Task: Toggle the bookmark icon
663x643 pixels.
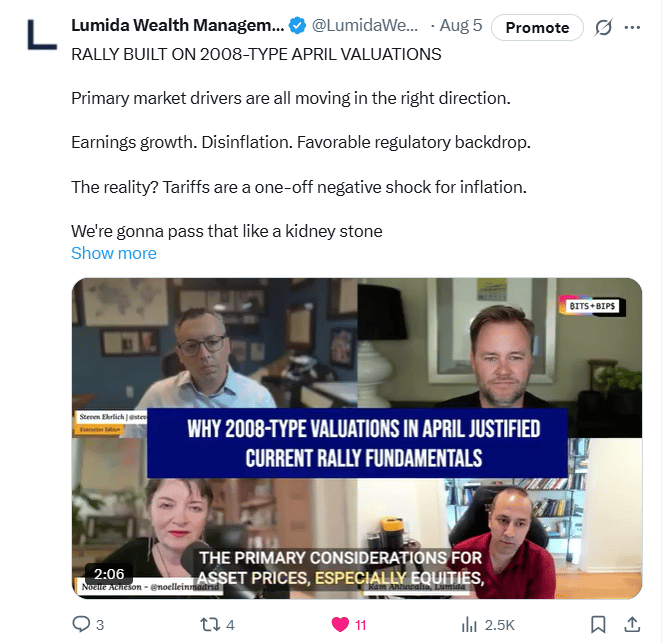Action: click(x=598, y=624)
